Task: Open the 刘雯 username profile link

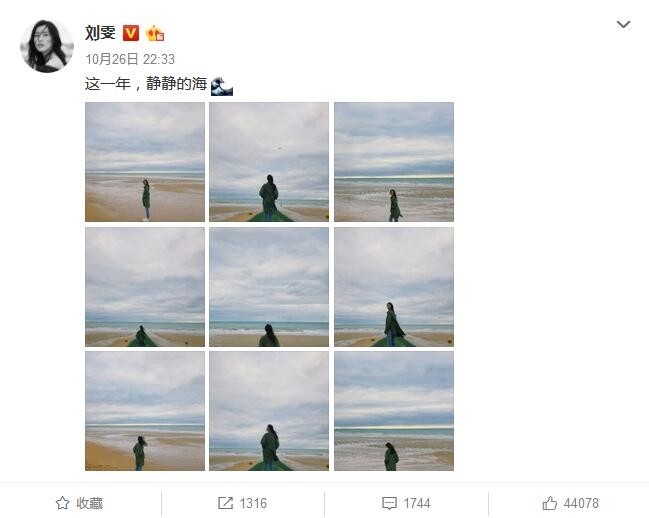Action: click(x=100, y=33)
